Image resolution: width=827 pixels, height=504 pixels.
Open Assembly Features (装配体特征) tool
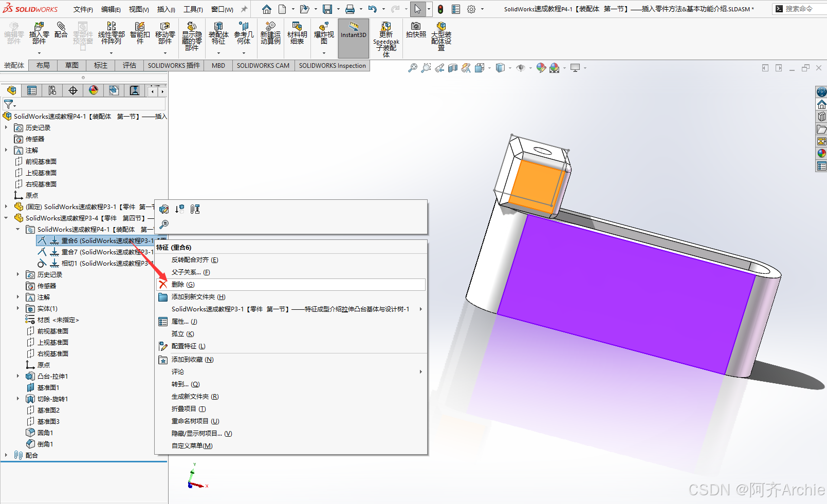click(218, 33)
